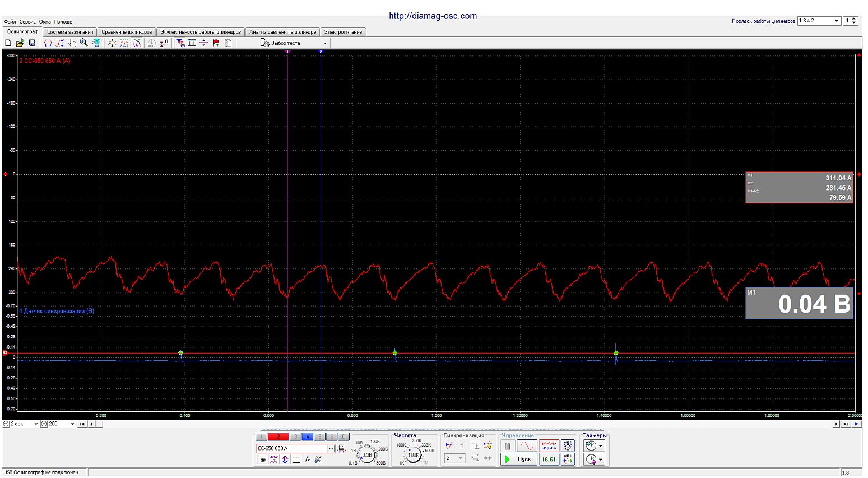Toggle the D digital channel button
This screenshot has height=478, width=868.
coord(344,437)
